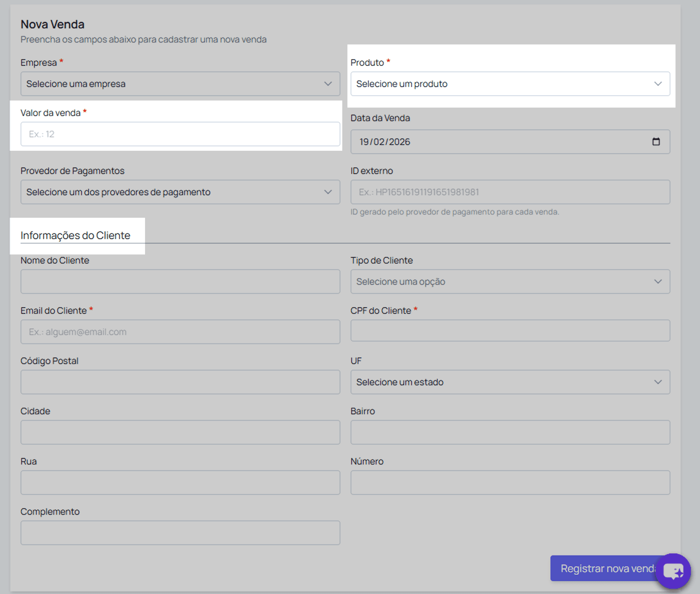Focus the Email do Cliente input
700x594 pixels.
click(180, 332)
